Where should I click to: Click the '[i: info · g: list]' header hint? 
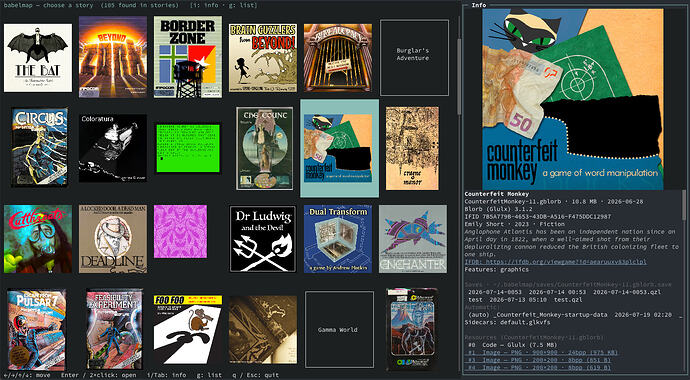coord(224,5)
